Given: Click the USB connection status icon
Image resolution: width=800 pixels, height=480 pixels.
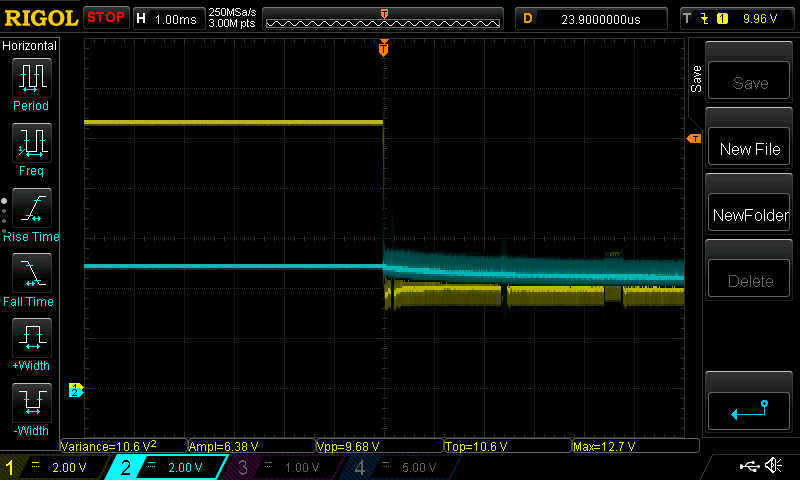Looking at the screenshot, I should coord(749,466).
